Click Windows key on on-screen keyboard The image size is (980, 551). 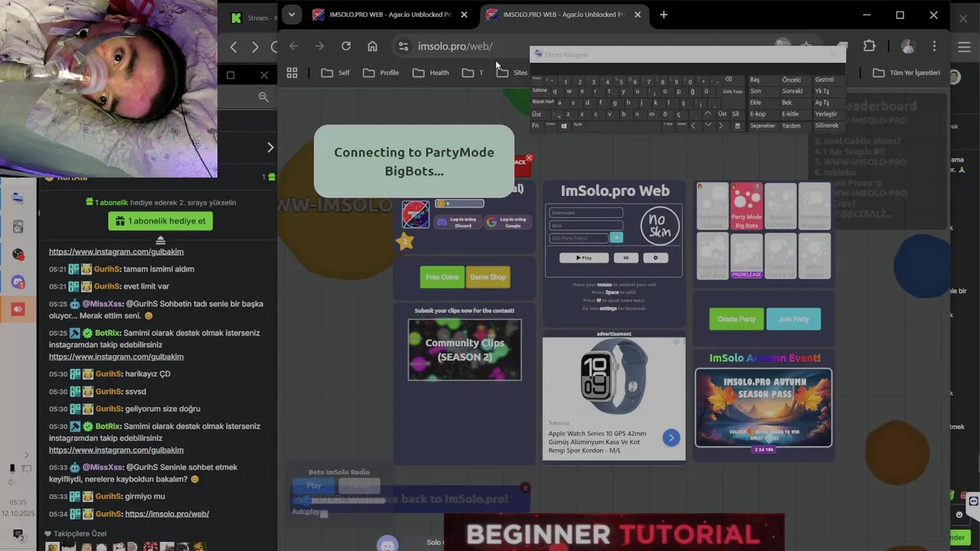(563, 126)
